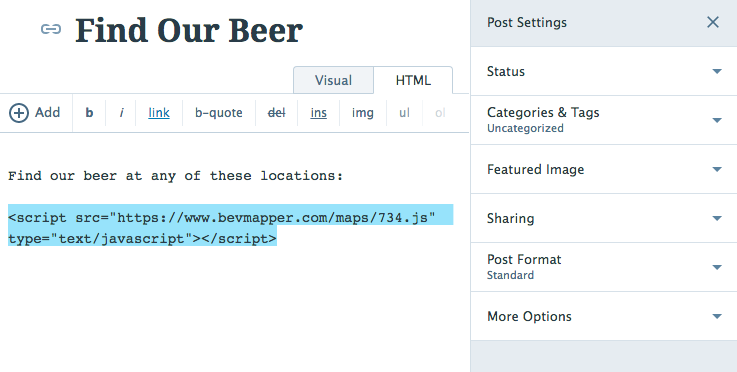Expand the Sharing settings section
This screenshot has width=737, height=372.
pos(604,218)
